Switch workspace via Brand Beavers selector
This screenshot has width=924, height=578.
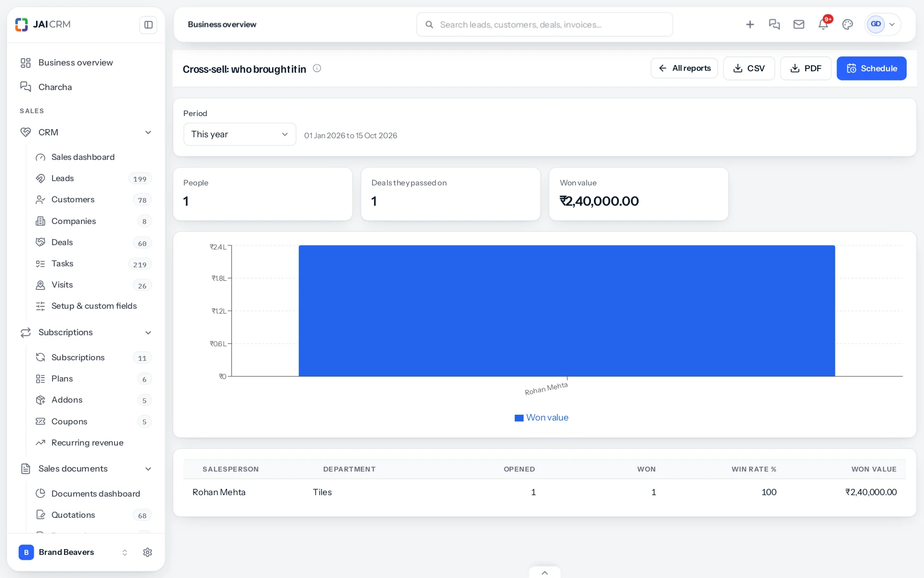click(74, 552)
